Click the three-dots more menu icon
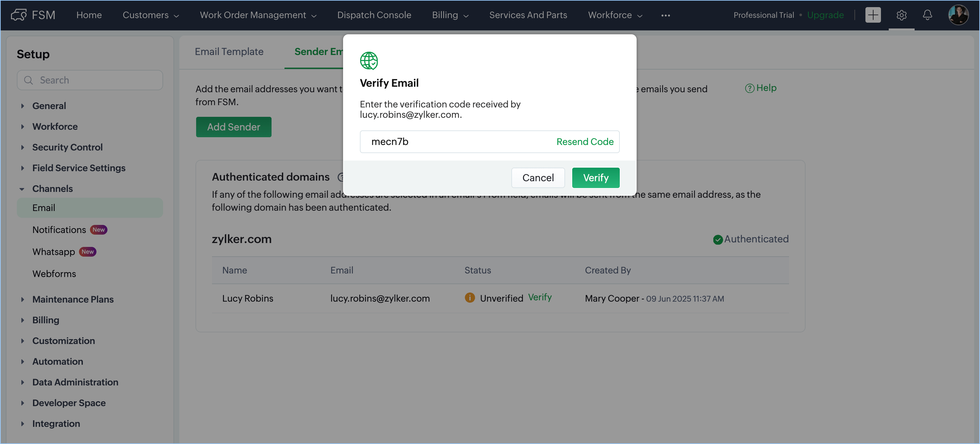Image resolution: width=980 pixels, height=444 pixels. (665, 15)
